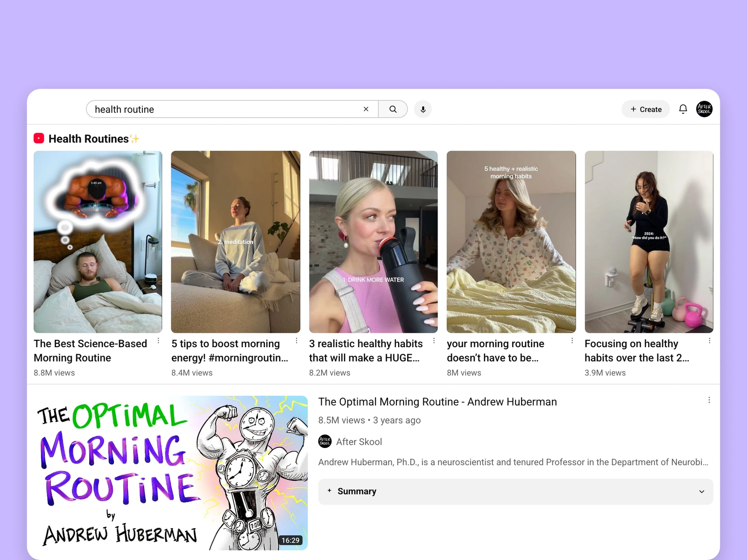Open the Optimal Morning Routine video thumbnail
Viewport: 747px width, 560px height.
point(171,473)
